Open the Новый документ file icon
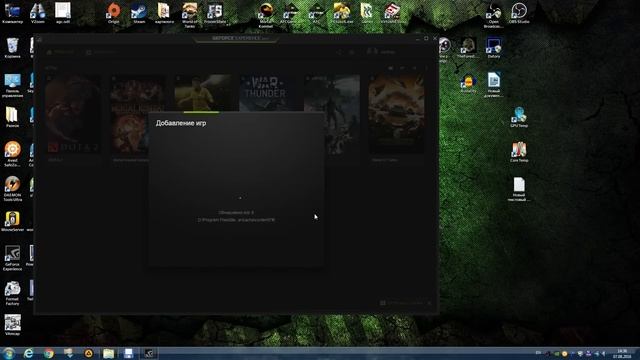Image resolution: width=640 pixels, height=360 pixels. click(x=493, y=84)
